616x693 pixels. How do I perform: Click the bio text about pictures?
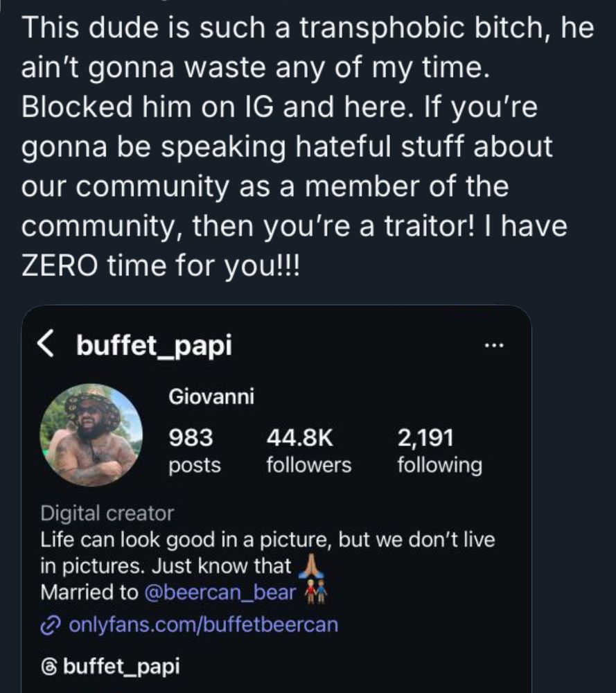267,540
